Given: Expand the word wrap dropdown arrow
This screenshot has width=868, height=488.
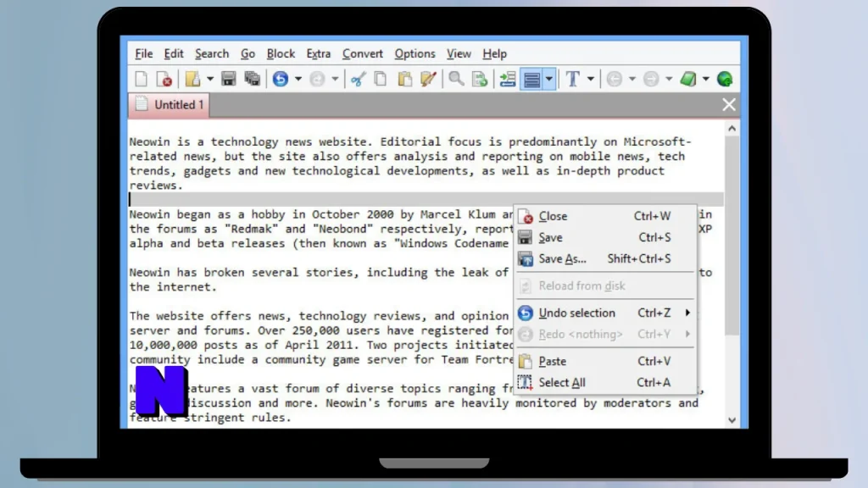Looking at the screenshot, I should point(548,79).
